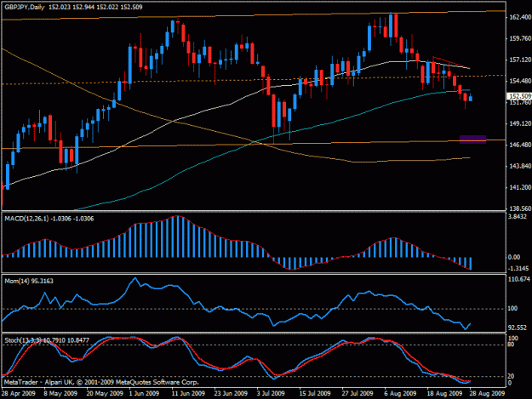Image resolution: width=532 pixels, height=399 pixels.
Task: Click the 28 Aug 2009 date label
Action: click(487, 394)
